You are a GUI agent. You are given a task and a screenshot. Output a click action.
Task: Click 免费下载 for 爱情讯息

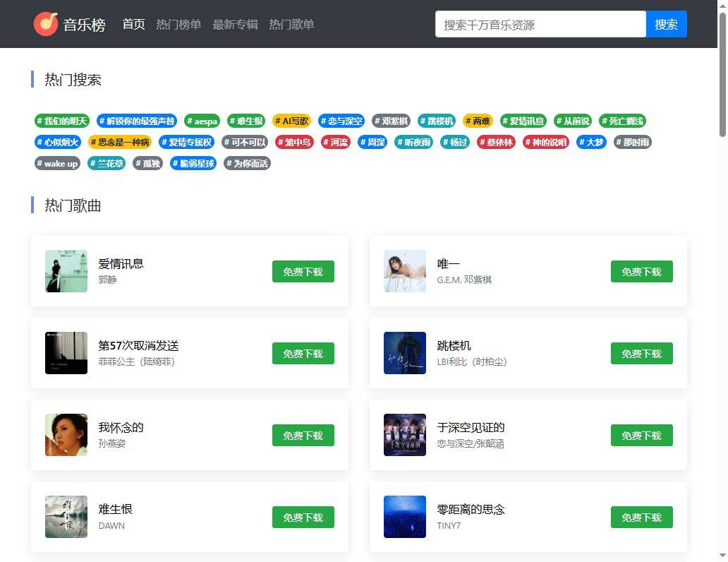click(303, 271)
